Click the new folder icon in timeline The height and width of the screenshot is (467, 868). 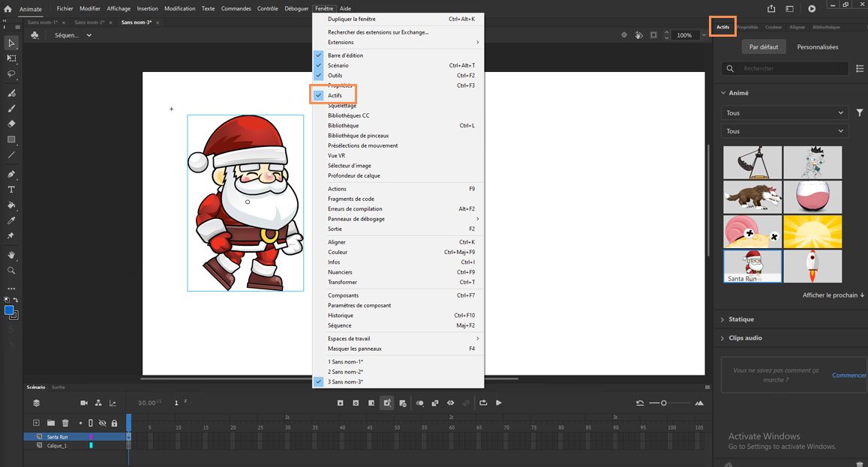point(51,423)
